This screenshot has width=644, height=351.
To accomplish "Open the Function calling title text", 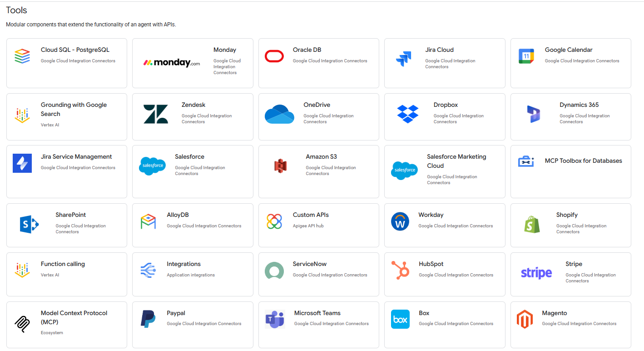I will pos(63,264).
